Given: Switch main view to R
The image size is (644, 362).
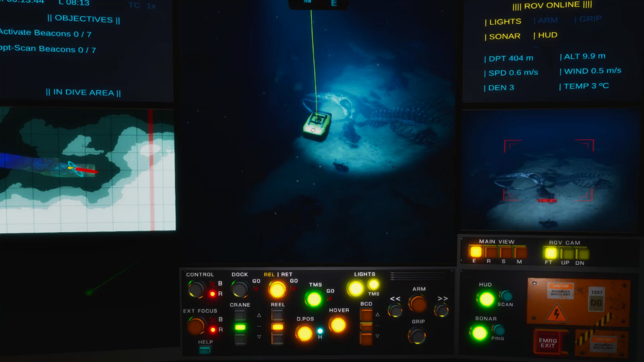Looking at the screenshot, I should [491, 252].
